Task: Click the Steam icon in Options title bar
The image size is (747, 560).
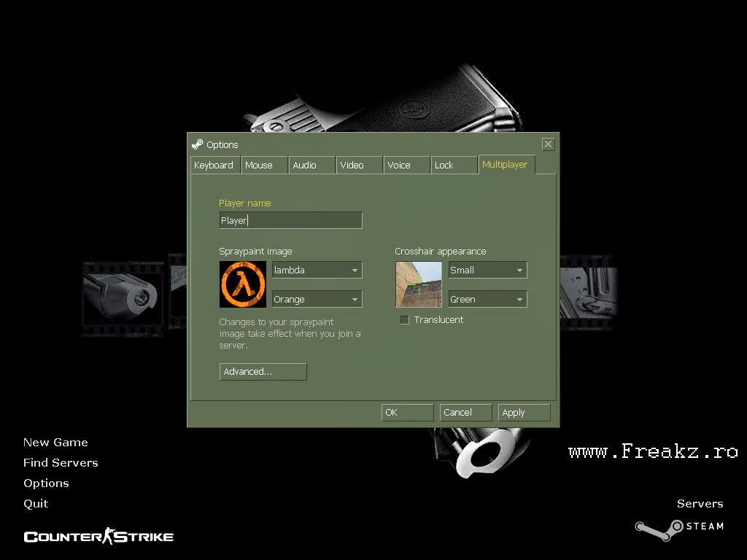Action: click(x=197, y=144)
